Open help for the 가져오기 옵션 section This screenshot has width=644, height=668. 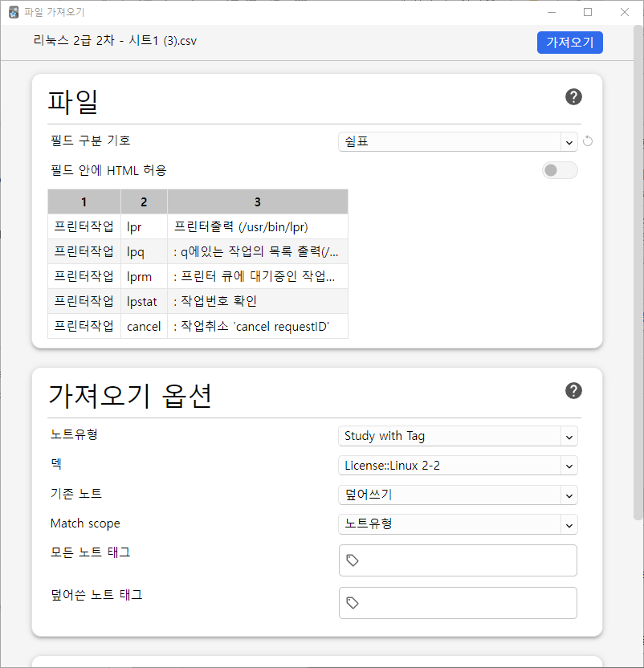(573, 391)
